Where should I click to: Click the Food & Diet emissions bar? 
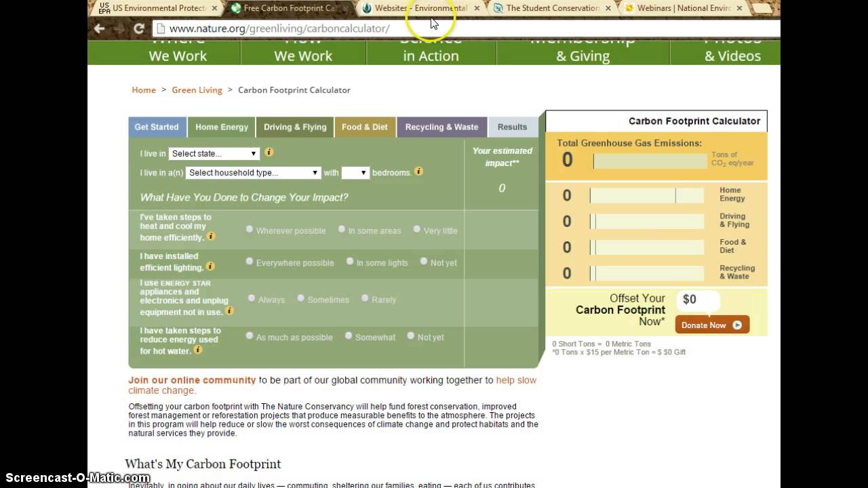click(x=647, y=247)
